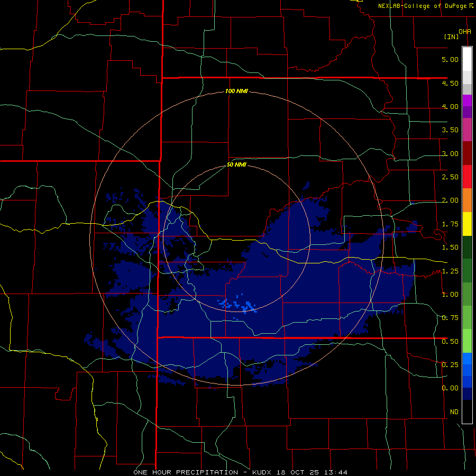Click the dark red 3.00 legend swatch

point(467,153)
